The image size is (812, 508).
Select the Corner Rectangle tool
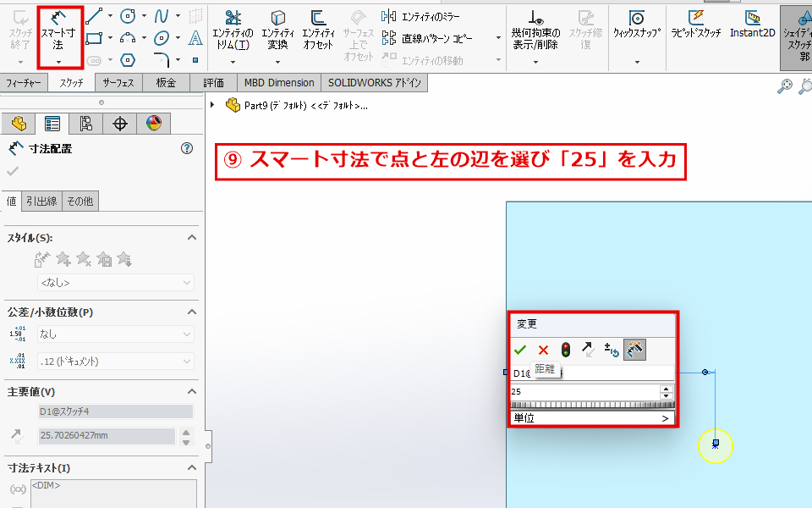pyautogui.click(x=94, y=38)
